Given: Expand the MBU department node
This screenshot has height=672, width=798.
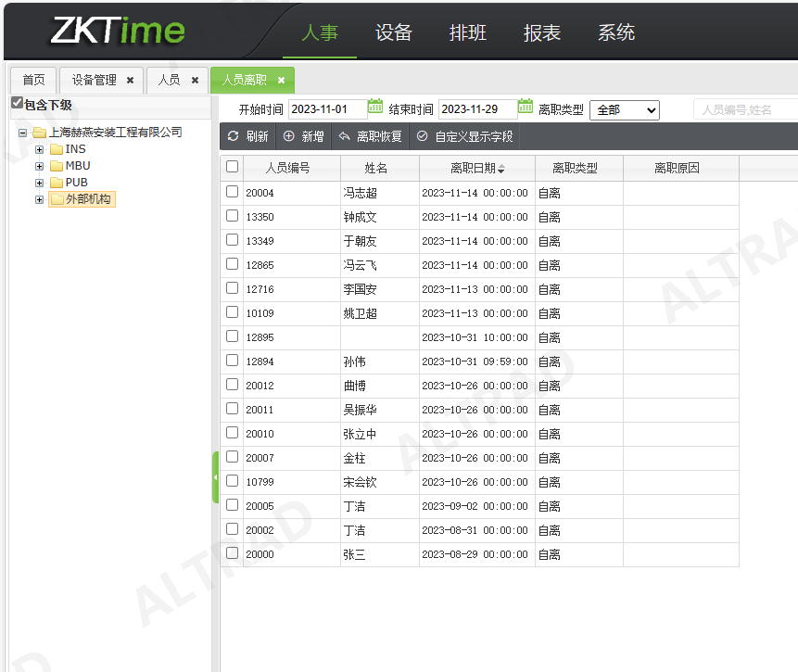Looking at the screenshot, I should 39,166.
